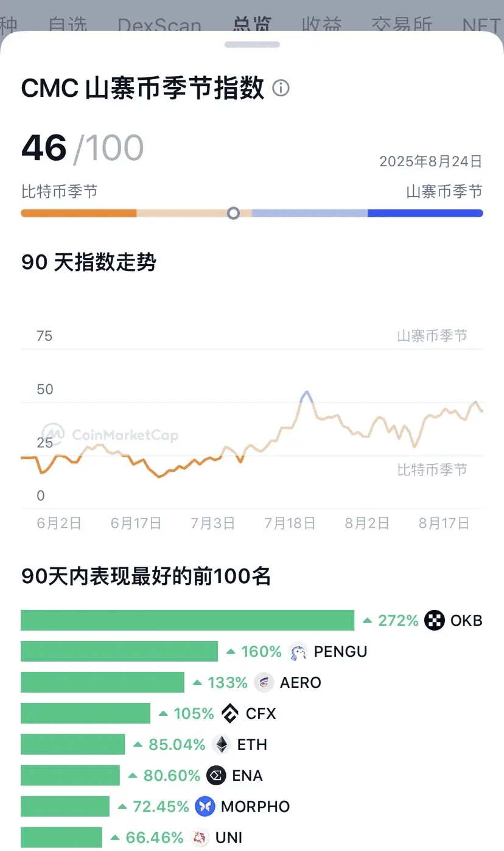Tap the AERO token icon
Viewport: 504px width, 851px height.
coord(264,682)
